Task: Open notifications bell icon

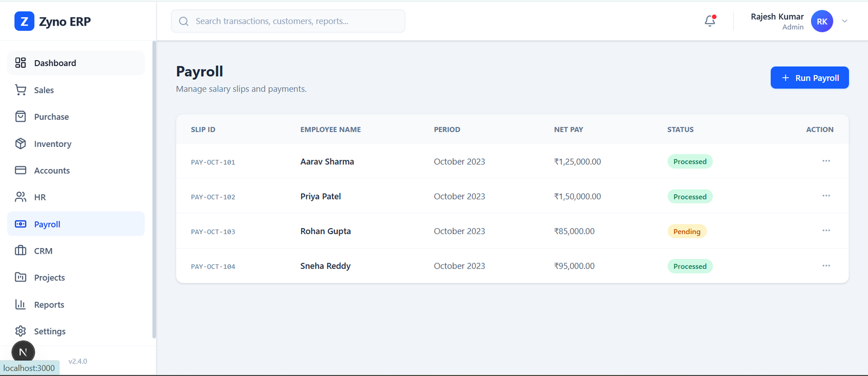Action: pyautogui.click(x=710, y=21)
